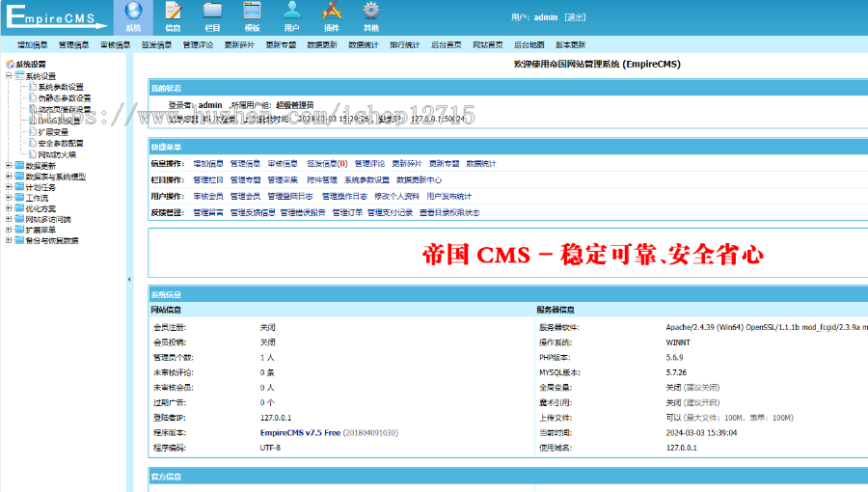Click 签发信息(0) in the quick menu
Screen dimensions: 868x492
[x=327, y=163]
